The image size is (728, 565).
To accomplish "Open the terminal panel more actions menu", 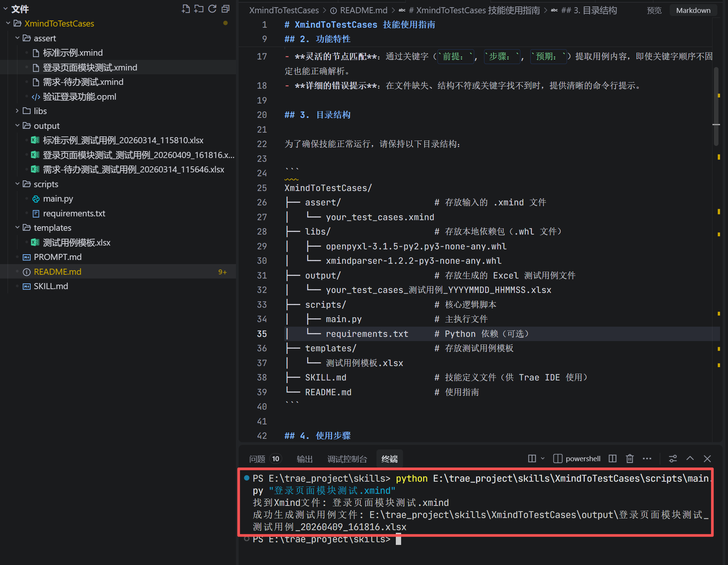I will tap(647, 459).
